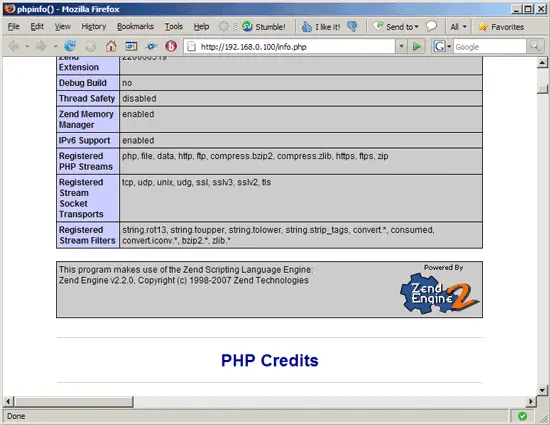Click the red circular b icon
The height and width of the screenshot is (425, 550).
click(171, 46)
